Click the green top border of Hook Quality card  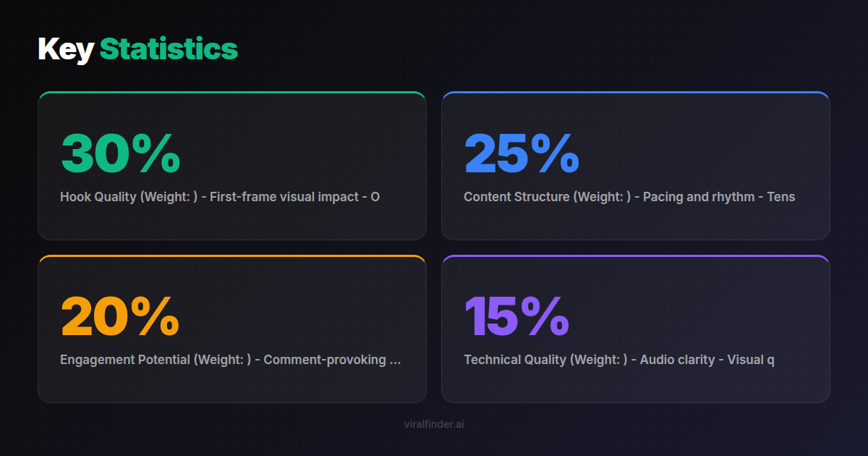point(231,93)
